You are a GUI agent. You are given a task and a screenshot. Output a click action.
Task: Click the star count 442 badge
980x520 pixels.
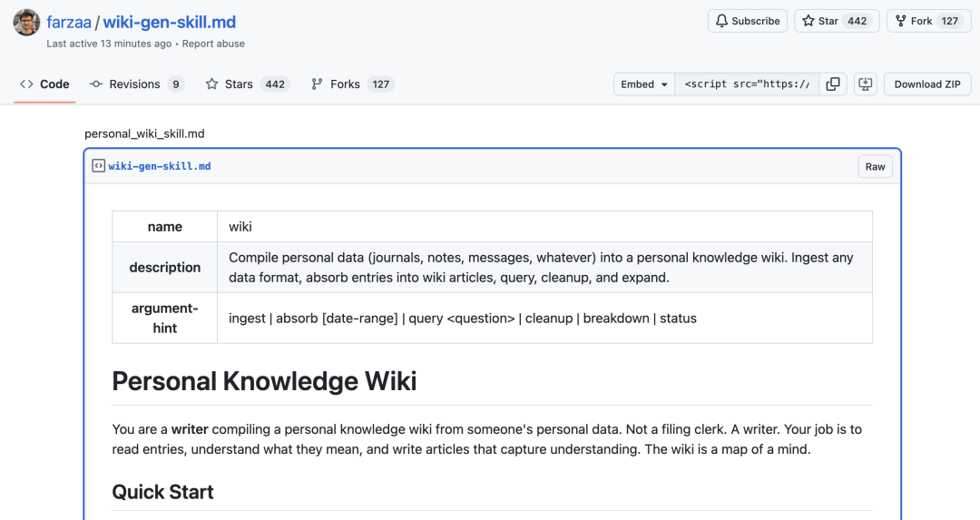click(857, 21)
